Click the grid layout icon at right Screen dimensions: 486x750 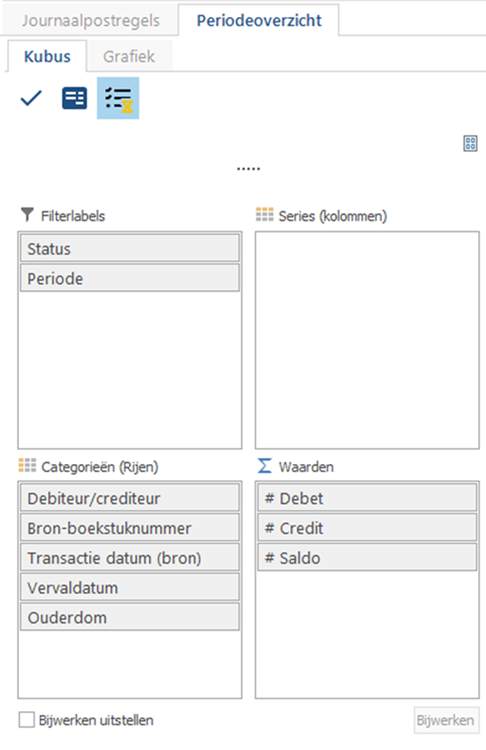[470, 143]
